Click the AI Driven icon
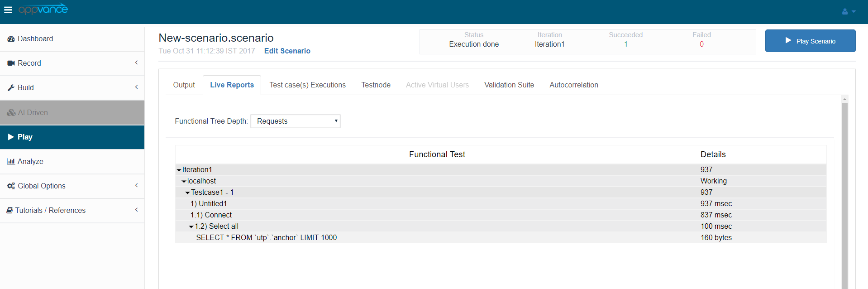 11,112
